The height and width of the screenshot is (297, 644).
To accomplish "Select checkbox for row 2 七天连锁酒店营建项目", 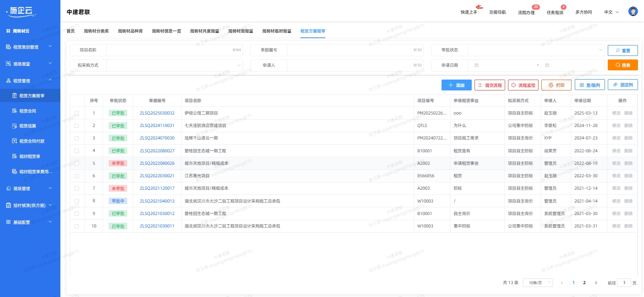I will click(76, 126).
